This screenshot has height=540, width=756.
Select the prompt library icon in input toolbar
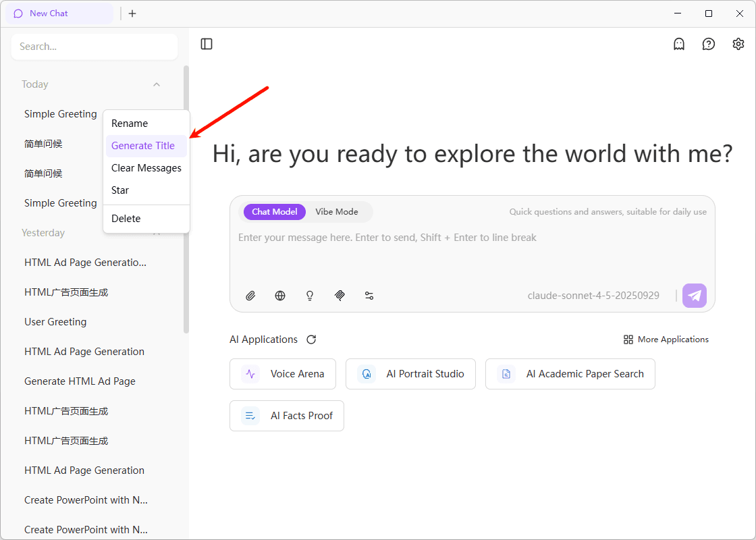click(340, 296)
